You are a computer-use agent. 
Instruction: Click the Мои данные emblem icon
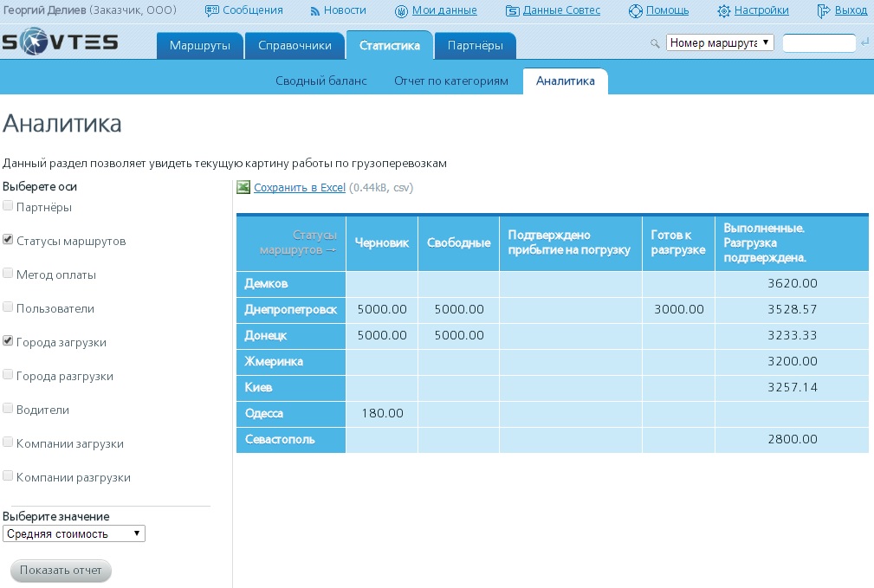coord(401,11)
